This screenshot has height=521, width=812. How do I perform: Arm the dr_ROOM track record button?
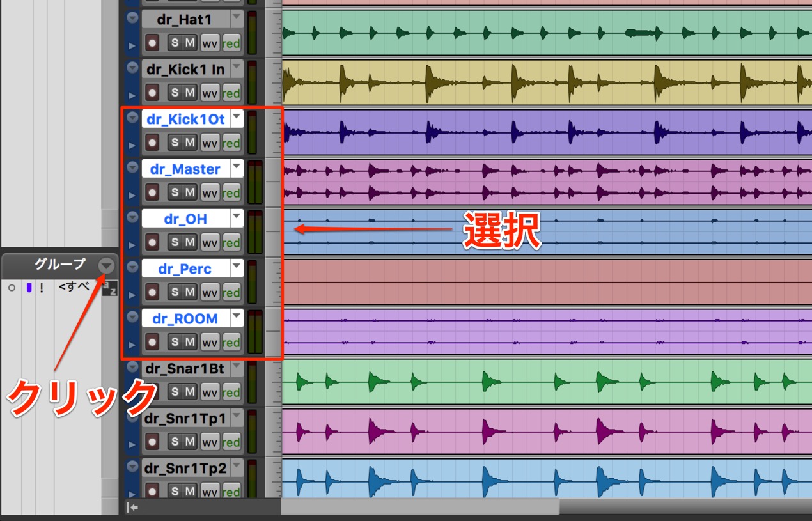pyautogui.click(x=152, y=342)
